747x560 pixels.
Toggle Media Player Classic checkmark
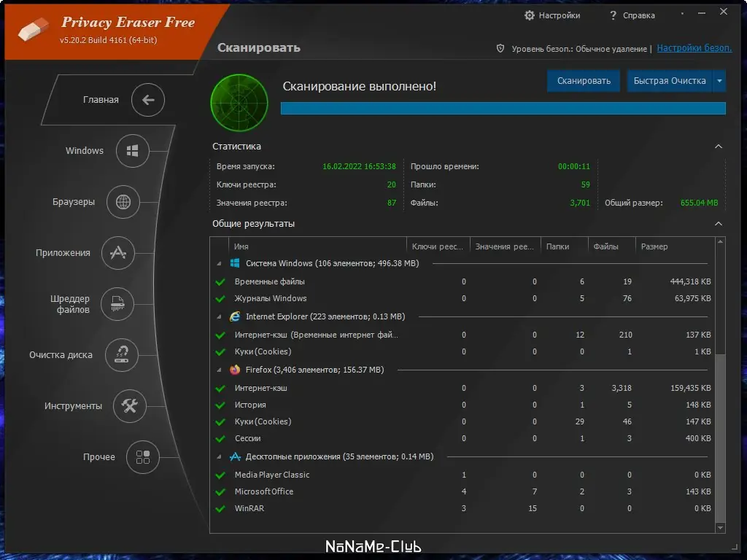(x=220, y=475)
